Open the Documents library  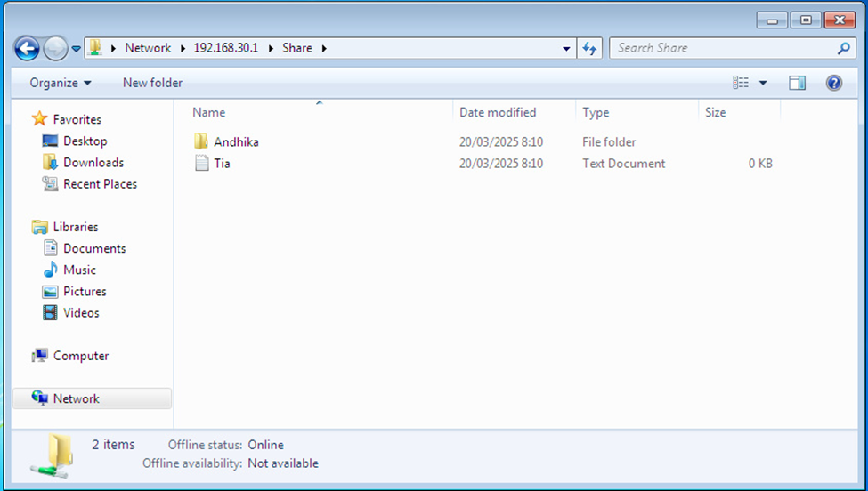coord(94,248)
